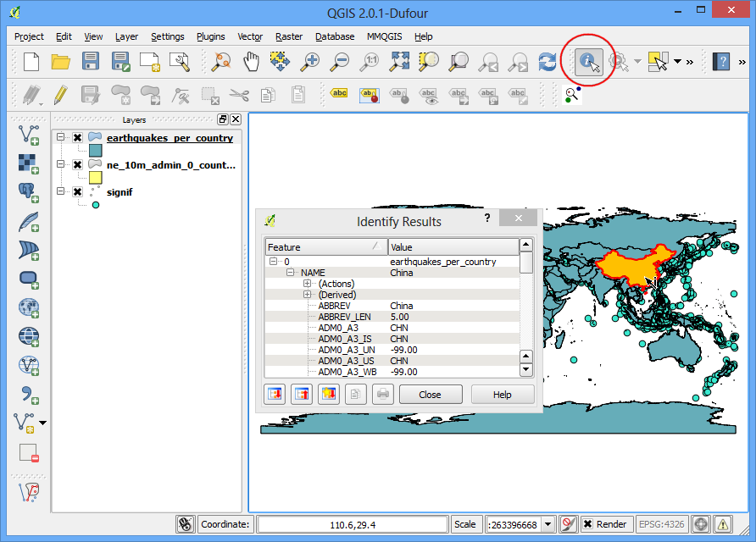The width and height of the screenshot is (756, 542).
Task: Uncheck the signif layer visibility box
Action: (x=78, y=191)
